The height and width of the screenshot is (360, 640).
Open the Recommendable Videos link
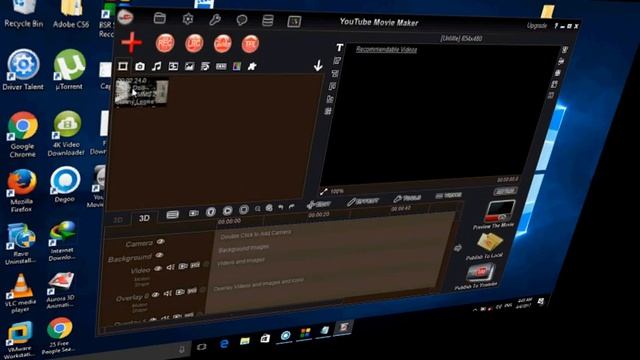click(386, 49)
